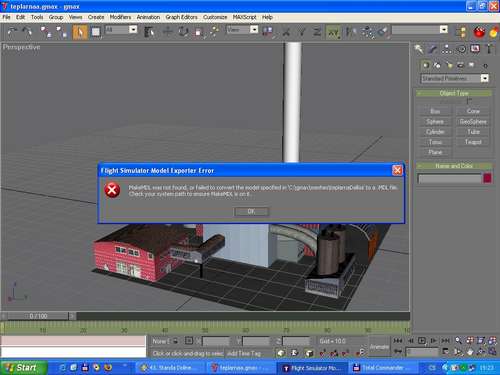Open the Animation menu
Image resolution: width=500 pixels, height=375 pixels.
148,17
